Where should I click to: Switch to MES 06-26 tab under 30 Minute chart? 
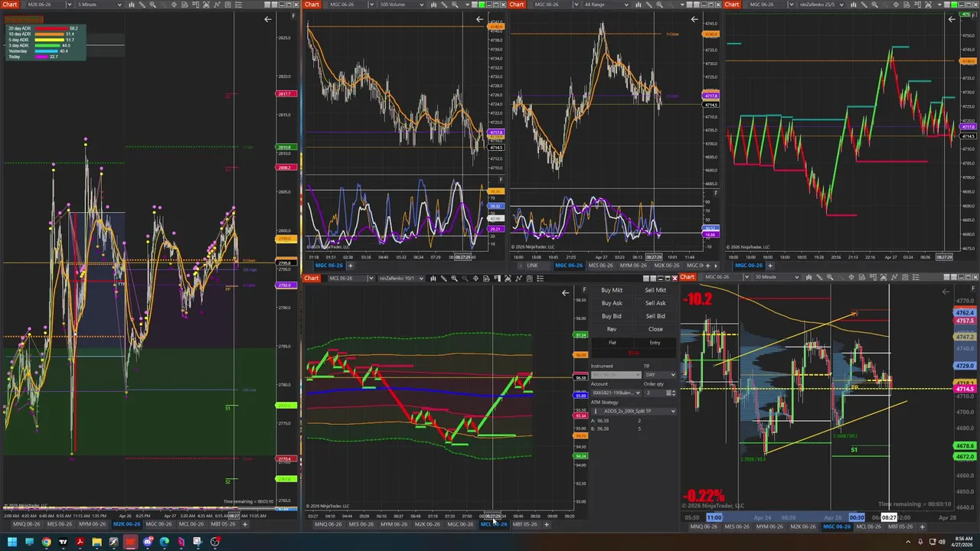737,527
